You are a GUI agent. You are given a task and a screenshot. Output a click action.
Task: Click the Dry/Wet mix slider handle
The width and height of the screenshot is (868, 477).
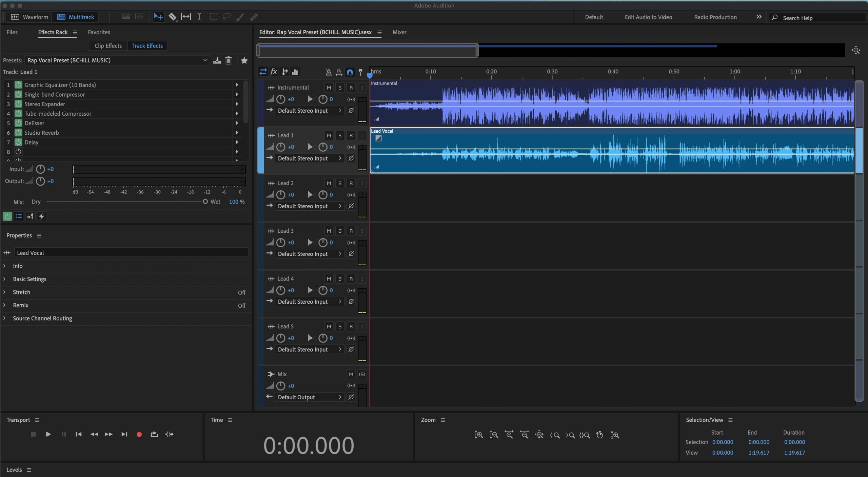pyautogui.click(x=205, y=202)
